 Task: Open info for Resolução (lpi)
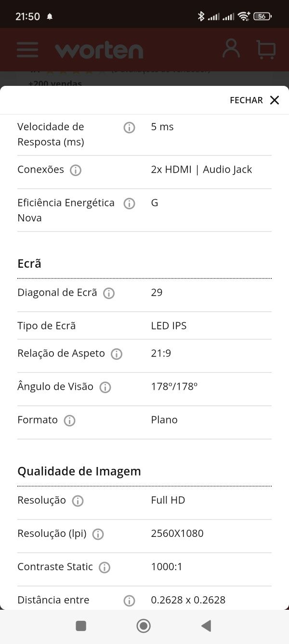[x=98, y=534]
